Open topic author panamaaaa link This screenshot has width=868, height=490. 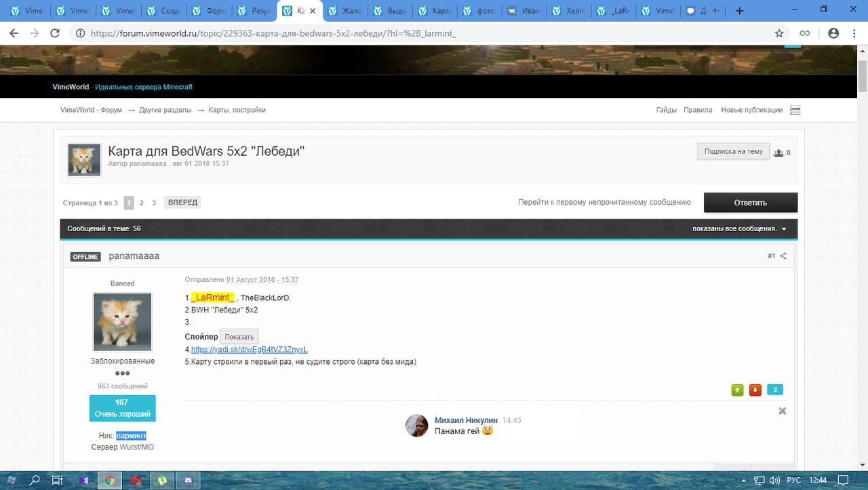(148, 164)
